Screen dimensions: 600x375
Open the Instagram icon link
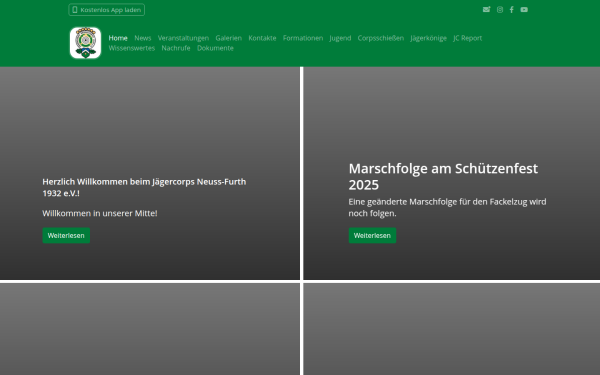point(500,10)
